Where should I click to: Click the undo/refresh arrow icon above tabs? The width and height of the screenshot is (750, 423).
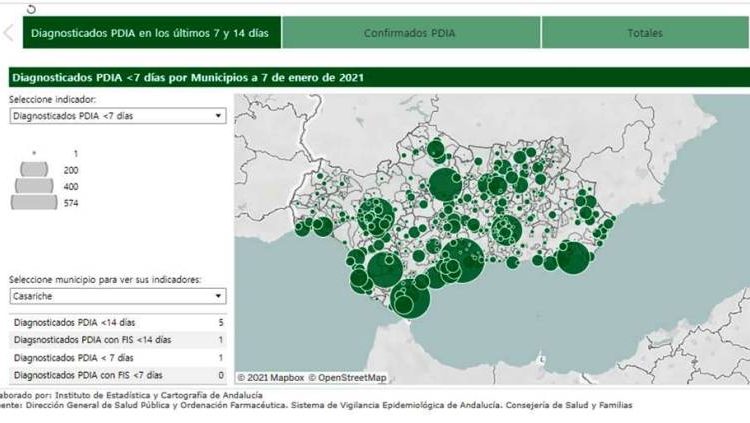[x=30, y=8]
